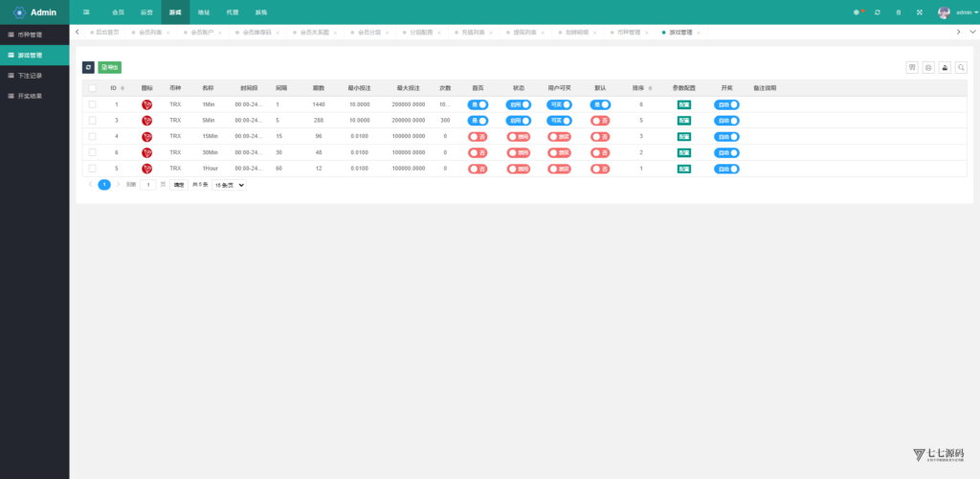Click the TRX coin icon in 5Min row

coord(146,121)
